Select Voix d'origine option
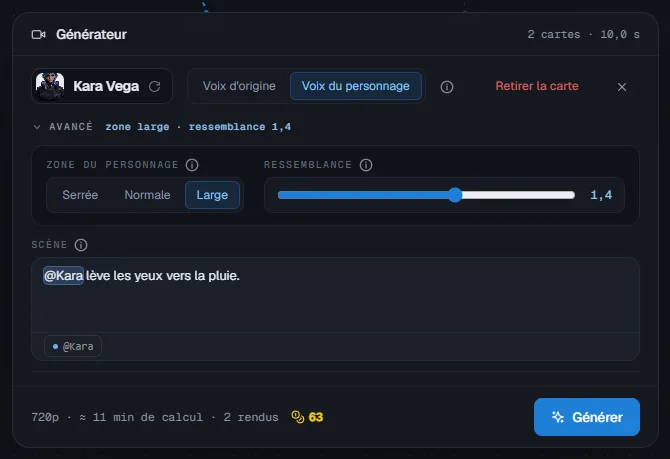Image resolution: width=670 pixels, height=459 pixels. pyautogui.click(x=239, y=86)
